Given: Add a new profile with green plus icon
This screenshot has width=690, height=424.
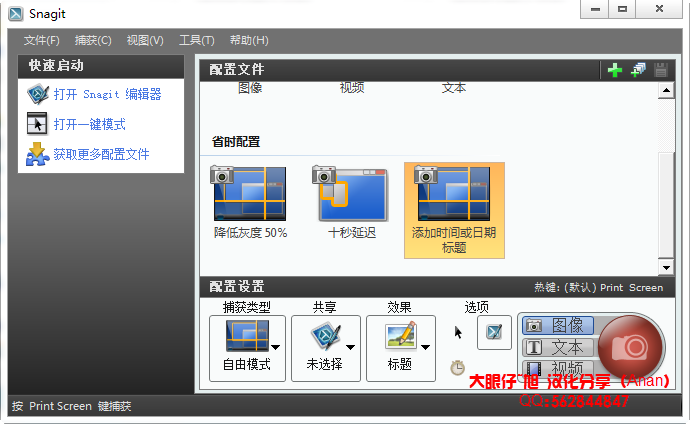Looking at the screenshot, I should (x=614, y=70).
